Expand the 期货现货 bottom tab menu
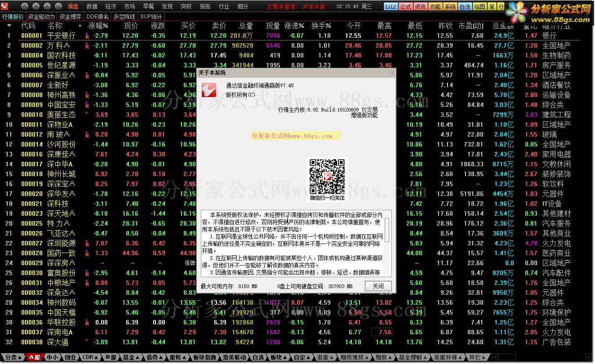This screenshot has width=595, height=364. (x=354, y=357)
